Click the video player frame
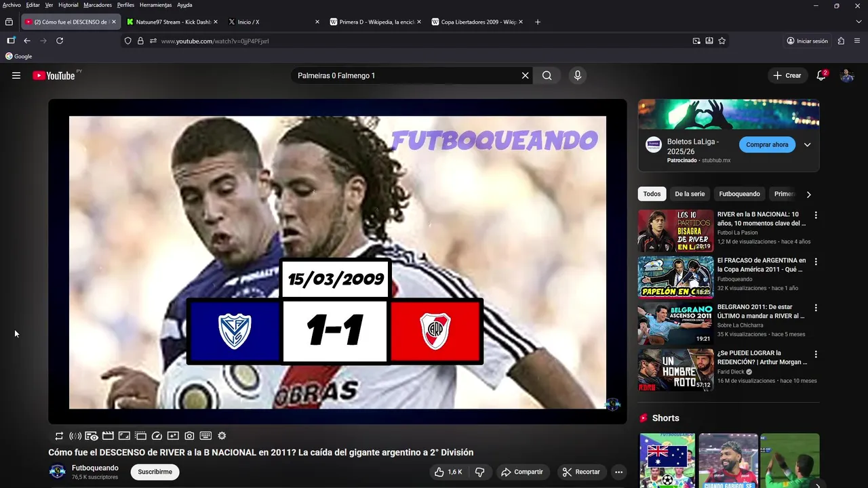The image size is (868, 488). pos(338,262)
